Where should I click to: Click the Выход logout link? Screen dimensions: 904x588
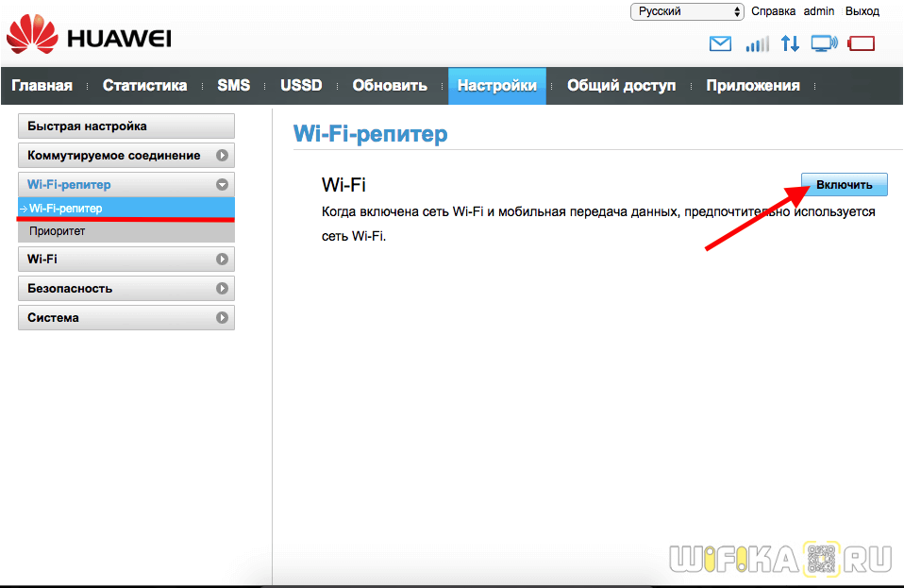click(862, 11)
